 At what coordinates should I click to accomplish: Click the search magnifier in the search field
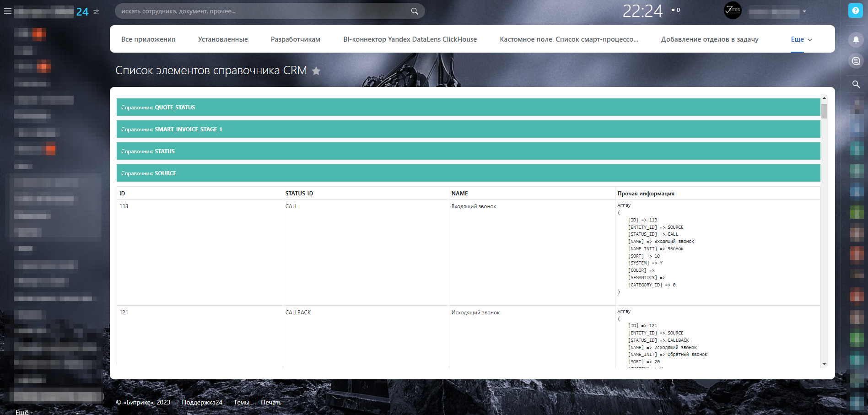(415, 11)
